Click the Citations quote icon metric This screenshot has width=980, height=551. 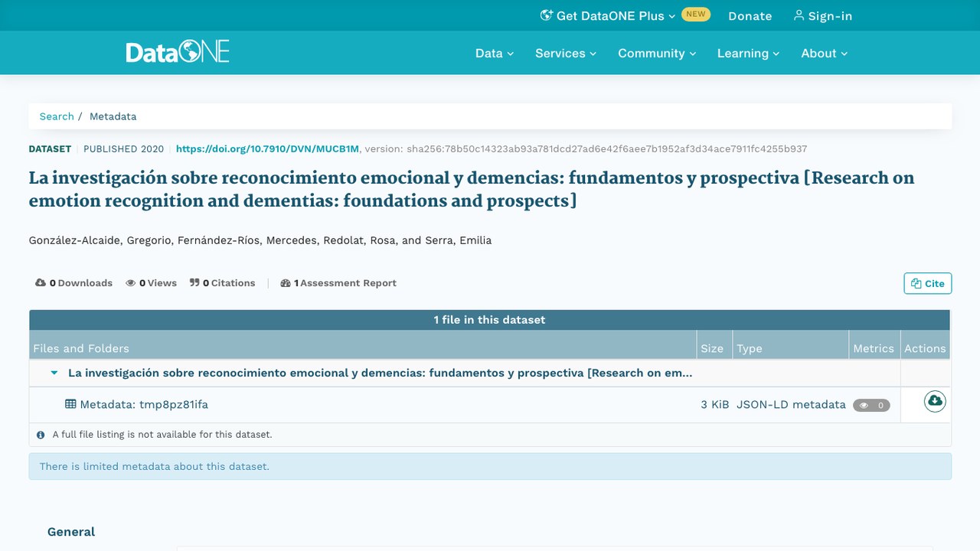(x=194, y=283)
